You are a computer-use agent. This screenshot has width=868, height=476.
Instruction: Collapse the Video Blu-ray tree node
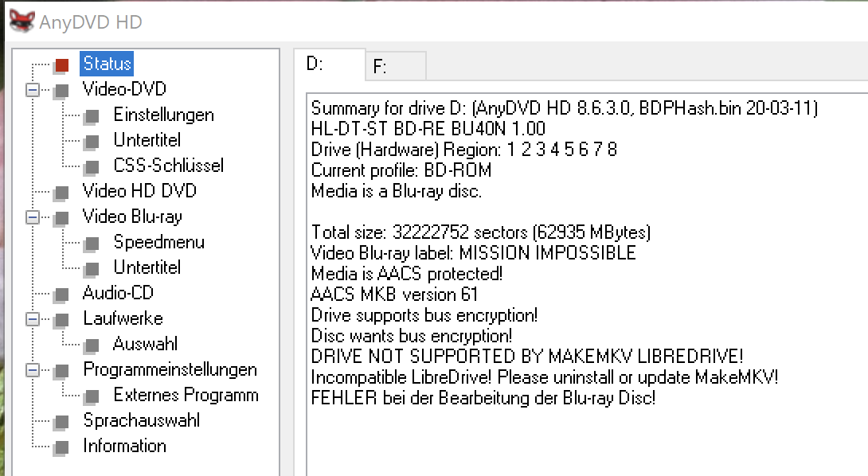[33, 217]
